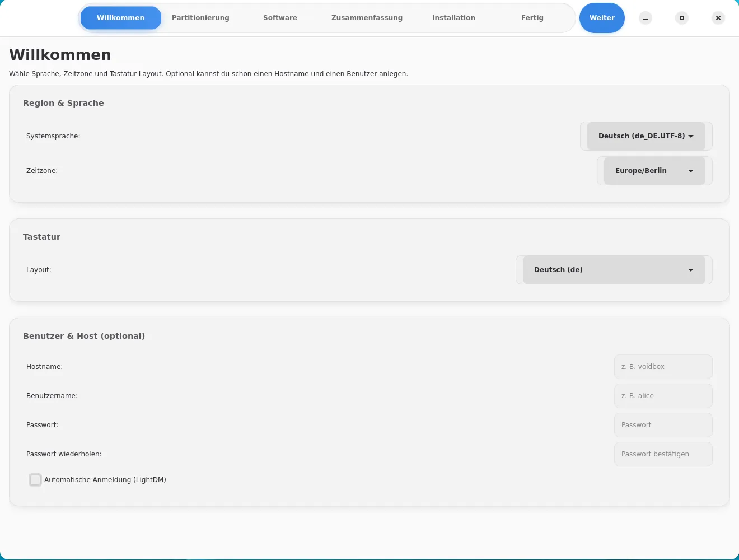This screenshot has height=560, width=739.
Task: Select the active Willkommen tab
Action: click(x=120, y=18)
